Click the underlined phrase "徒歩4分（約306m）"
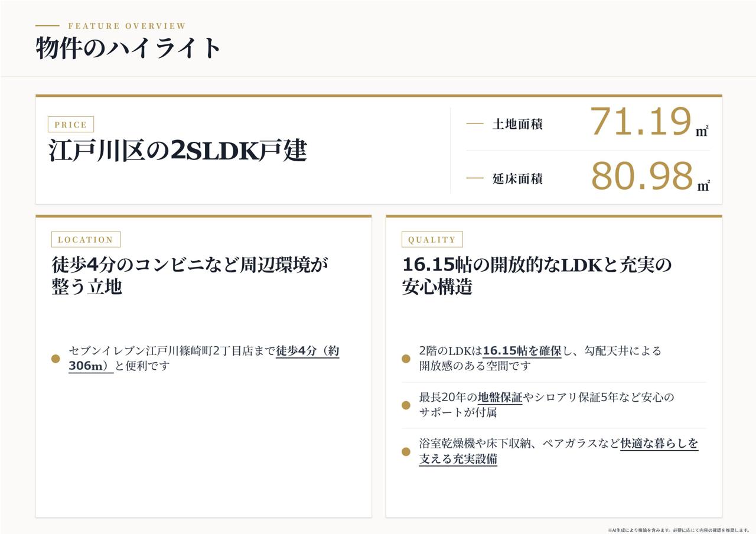Viewport: 756px width, 534px height. 204,358
